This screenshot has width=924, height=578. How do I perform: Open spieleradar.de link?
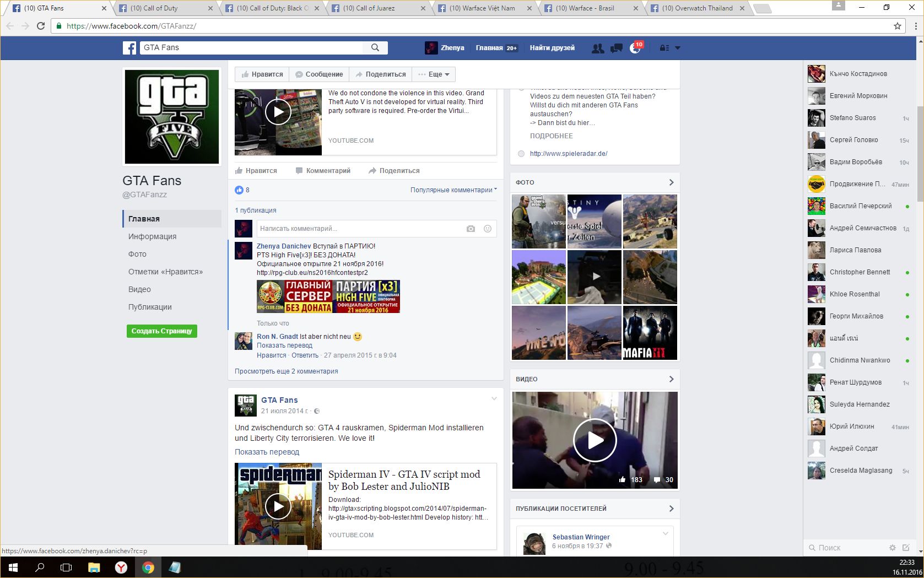569,154
